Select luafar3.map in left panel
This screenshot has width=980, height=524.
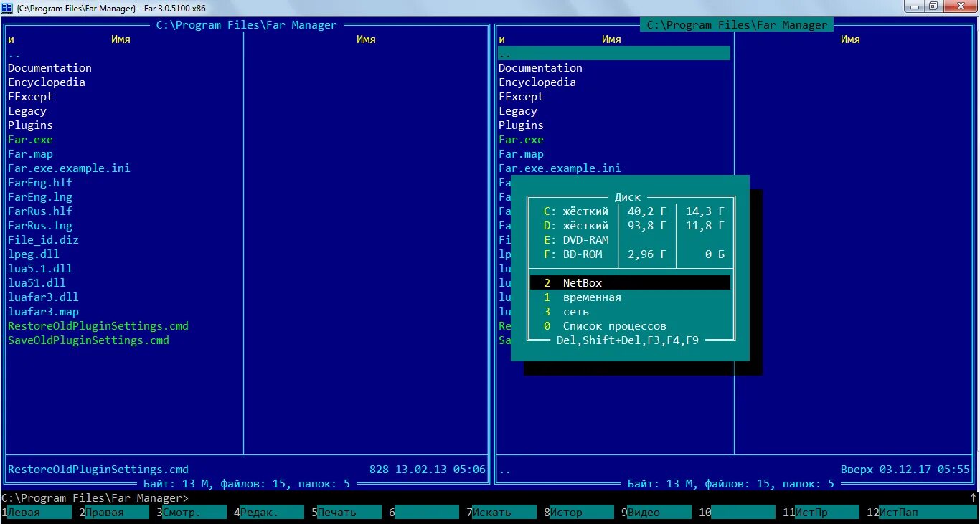tap(43, 312)
